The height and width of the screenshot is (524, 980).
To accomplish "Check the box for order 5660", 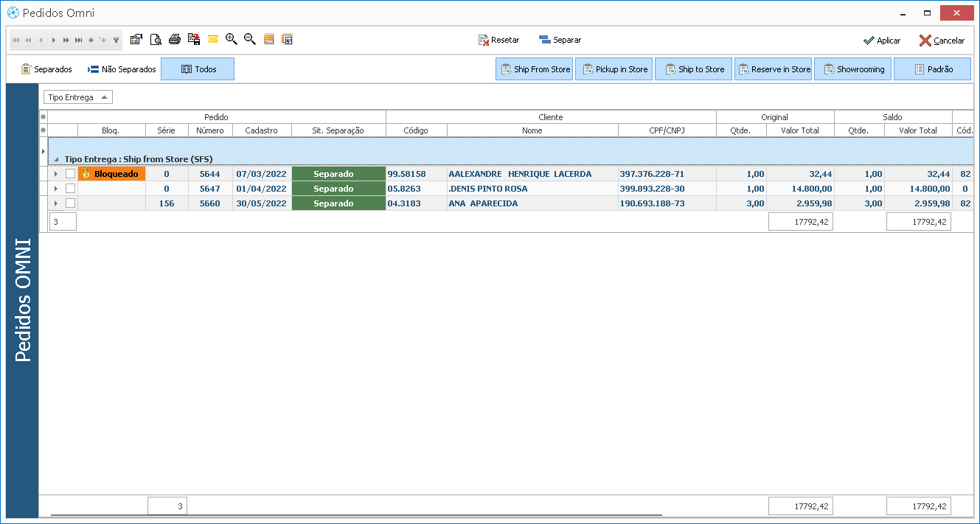I will [70, 203].
